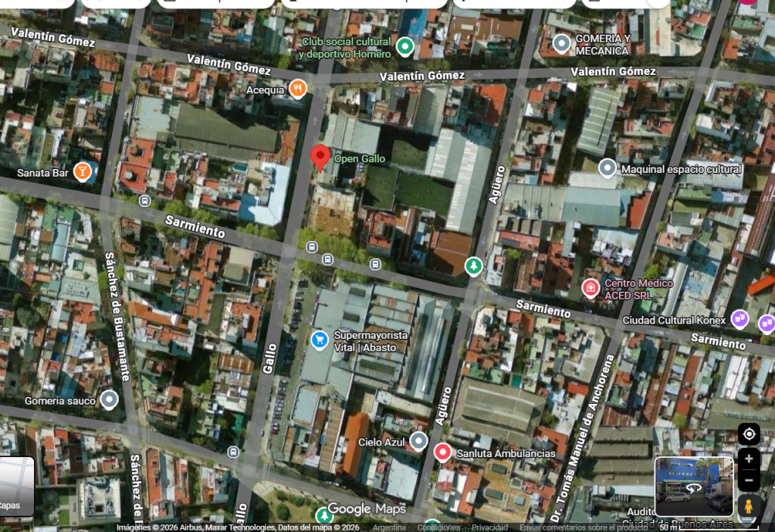The width and height of the screenshot is (775, 532).
Task: Click the red Open Gallo location pin
Action: pyautogui.click(x=320, y=158)
